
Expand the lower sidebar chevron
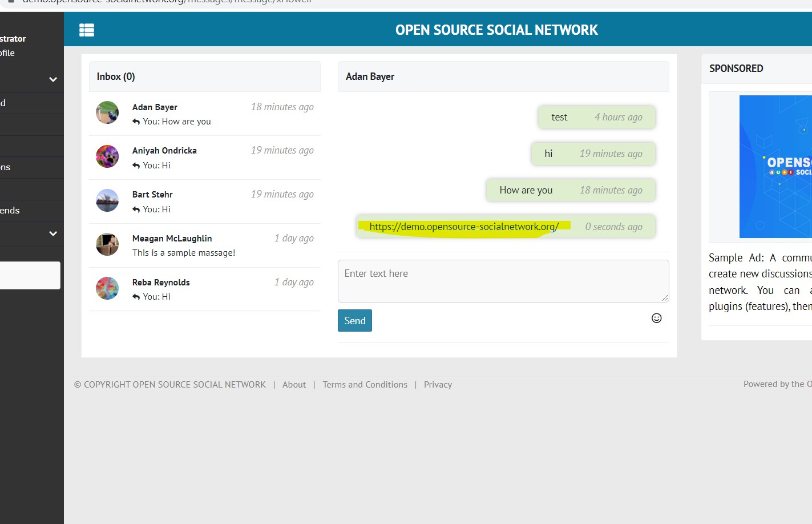[53, 233]
